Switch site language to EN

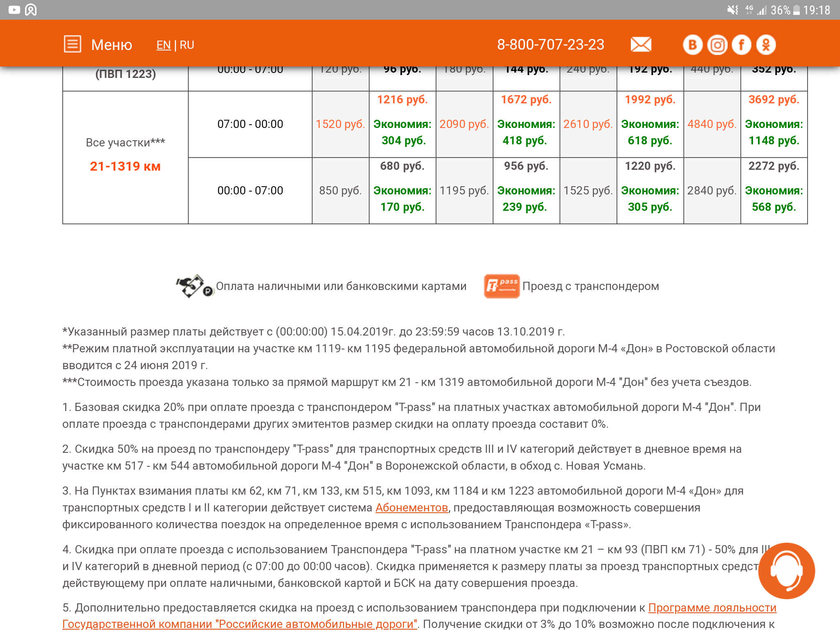coord(163,45)
